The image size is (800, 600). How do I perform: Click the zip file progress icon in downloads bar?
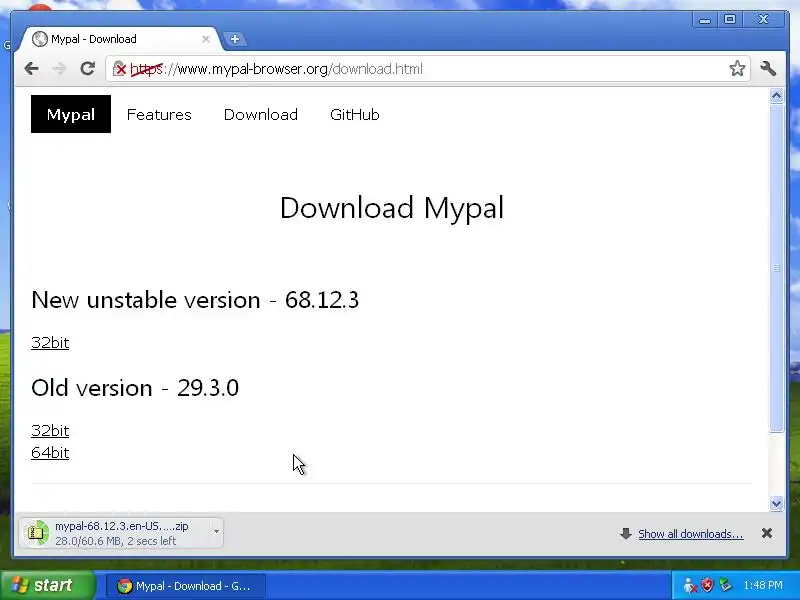(x=37, y=533)
